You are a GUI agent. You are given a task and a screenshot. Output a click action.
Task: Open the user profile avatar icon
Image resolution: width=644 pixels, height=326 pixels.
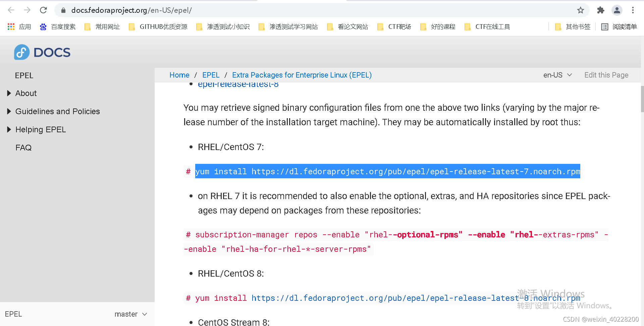(617, 10)
